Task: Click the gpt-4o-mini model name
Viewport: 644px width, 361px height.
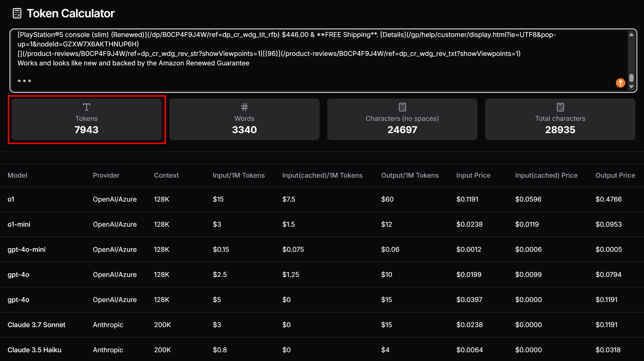Action: click(27, 250)
